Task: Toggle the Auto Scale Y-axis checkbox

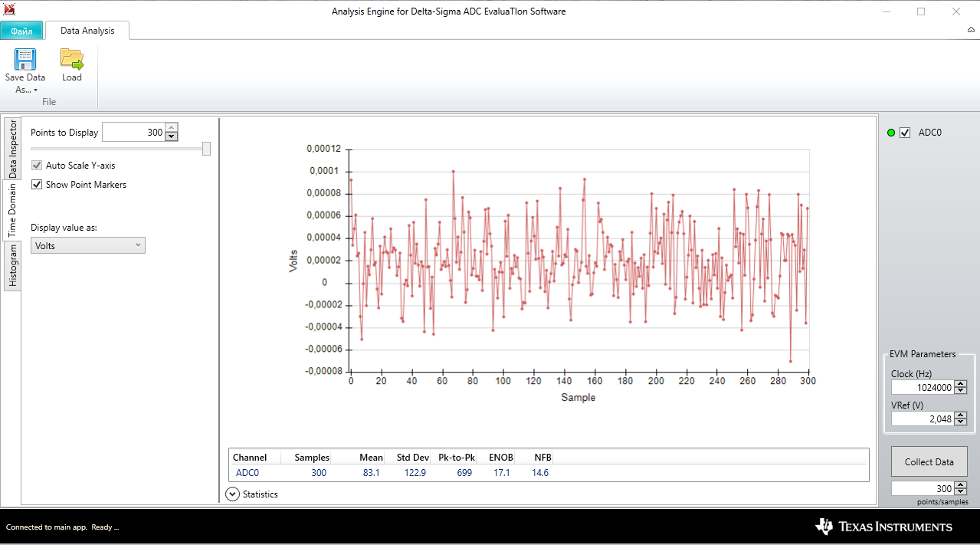Action: coord(37,166)
